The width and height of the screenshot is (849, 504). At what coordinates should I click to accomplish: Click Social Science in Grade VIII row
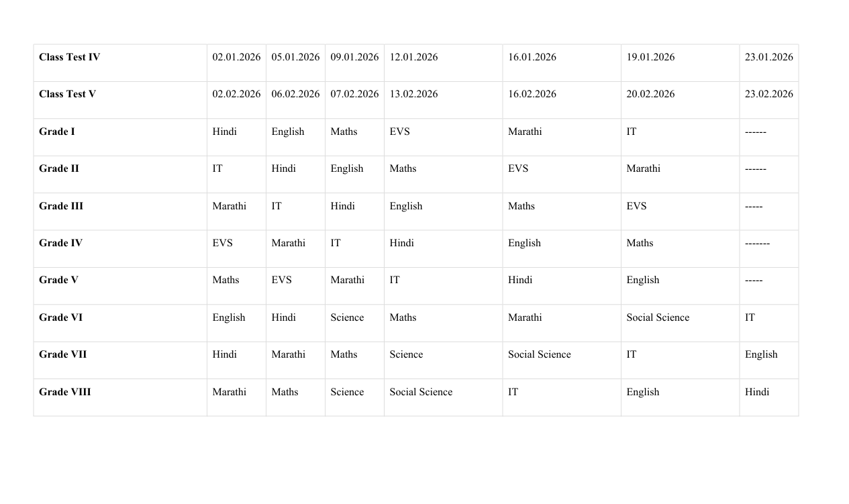pos(421,392)
